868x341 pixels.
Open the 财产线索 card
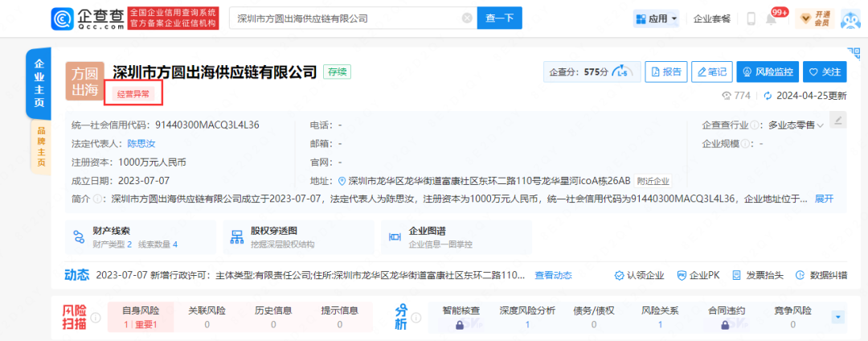[x=141, y=237]
